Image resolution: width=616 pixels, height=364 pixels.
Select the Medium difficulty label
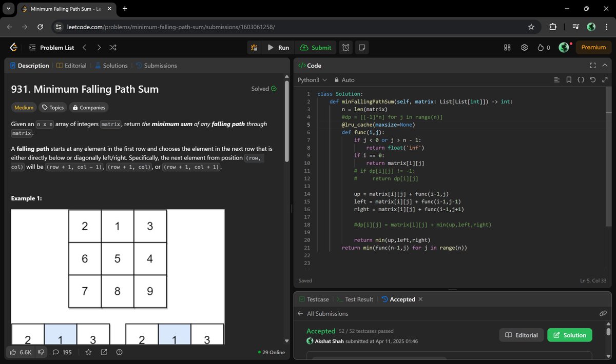tap(24, 108)
